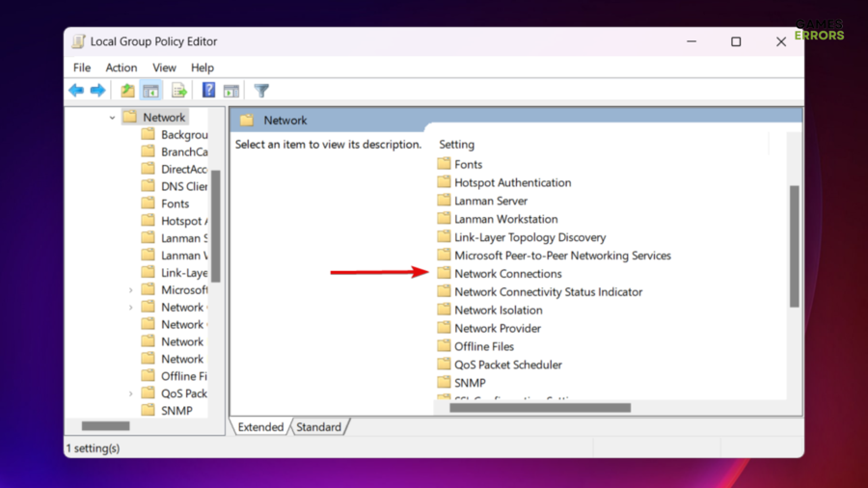868x488 pixels.
Task: Toggle Show/Hide Console Tree icon
Action: [x=150, y=91]
